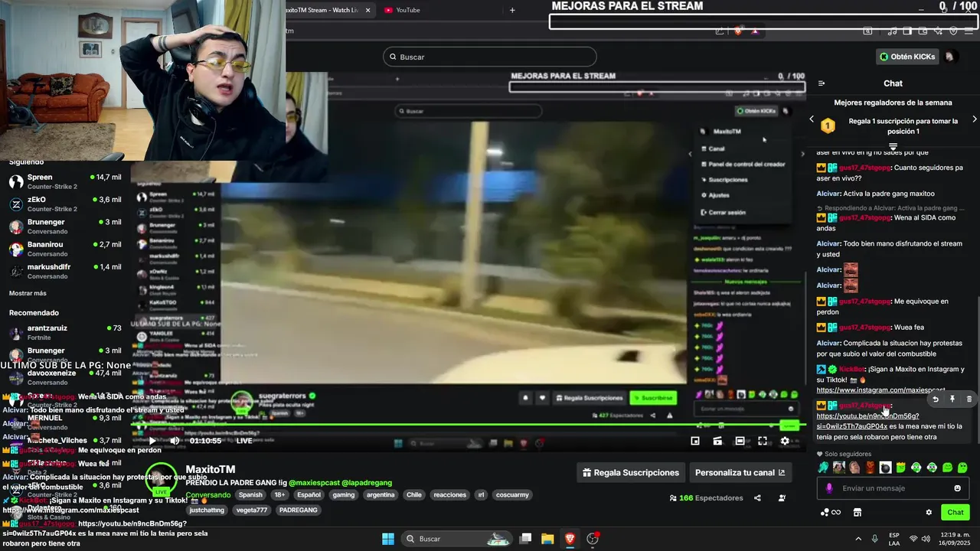
Task: Open Brave Rewards triangle icon
Action: pos(756,31)
